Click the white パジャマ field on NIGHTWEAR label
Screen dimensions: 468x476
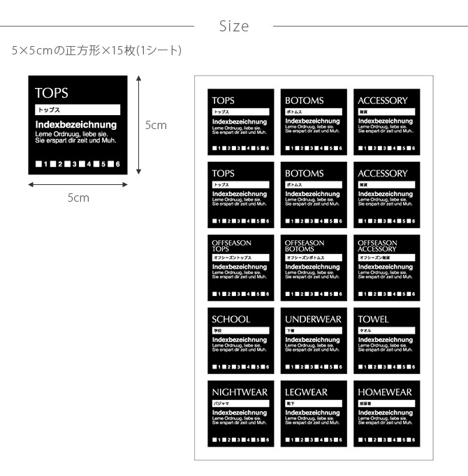(x=240, y=403)
